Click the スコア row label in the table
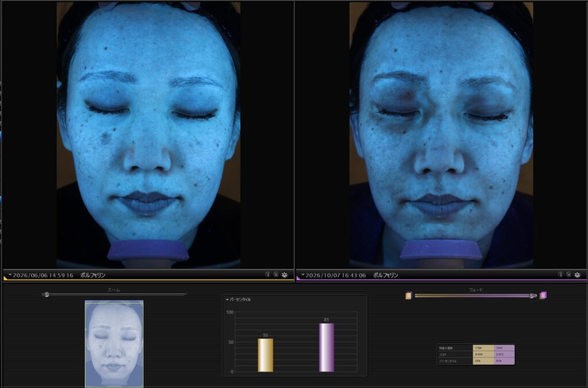The width and height of the screenshot is (588, 388). point(443,355)
